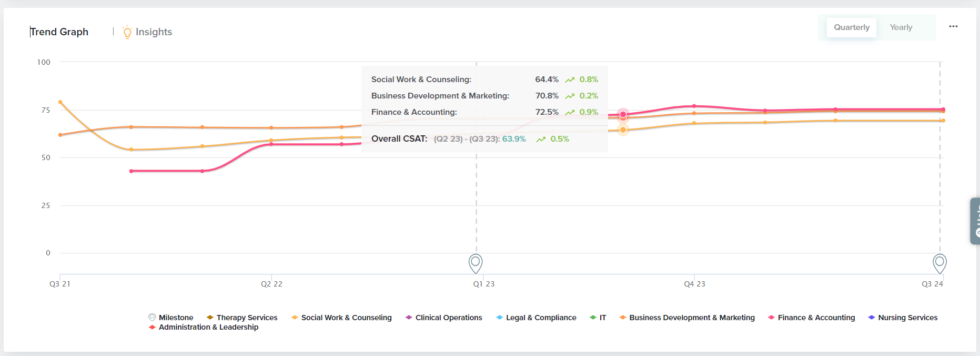Open the Trend Graph tab
Viewport: 980px width, 356px height.
coord(59,32)
